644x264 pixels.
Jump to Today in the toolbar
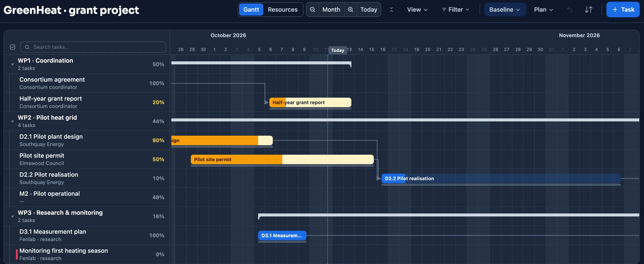[368, 10]
